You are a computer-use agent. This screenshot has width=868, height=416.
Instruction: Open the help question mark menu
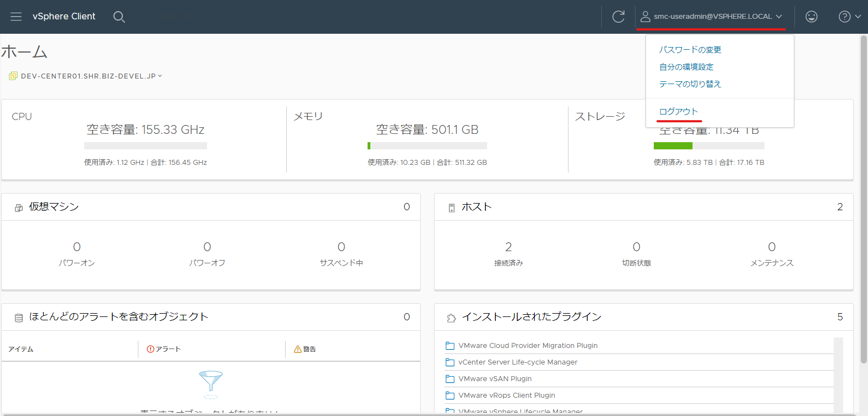(850, 17)
